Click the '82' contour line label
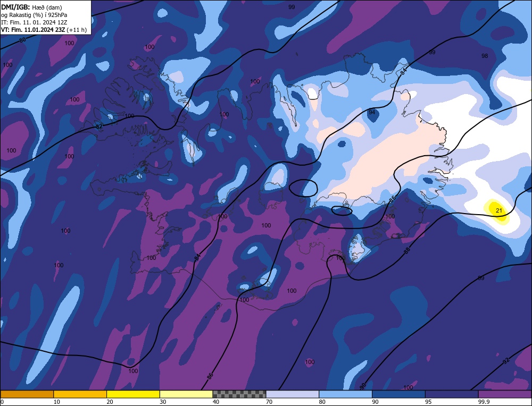Image resolution: width=532 pixels, height=406 pixels. pos(99,127)
